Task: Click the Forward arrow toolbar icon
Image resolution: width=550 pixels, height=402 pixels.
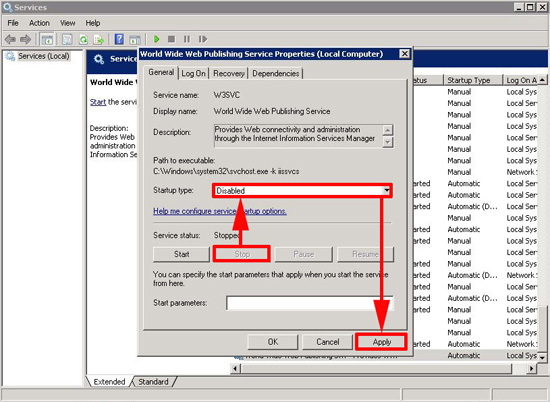Action: pyautogui.click(x=25, y=39)
